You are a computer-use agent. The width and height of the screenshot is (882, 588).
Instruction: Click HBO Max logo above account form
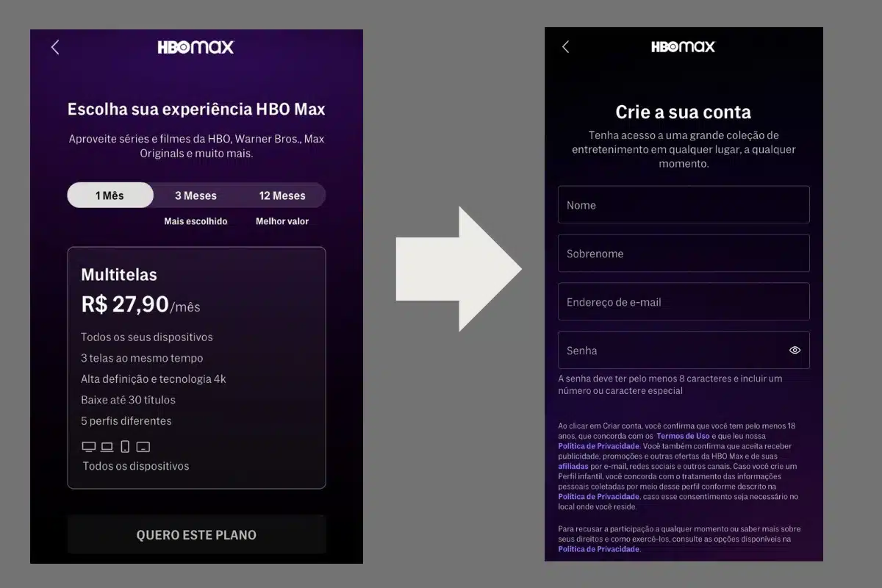point(683,47)
